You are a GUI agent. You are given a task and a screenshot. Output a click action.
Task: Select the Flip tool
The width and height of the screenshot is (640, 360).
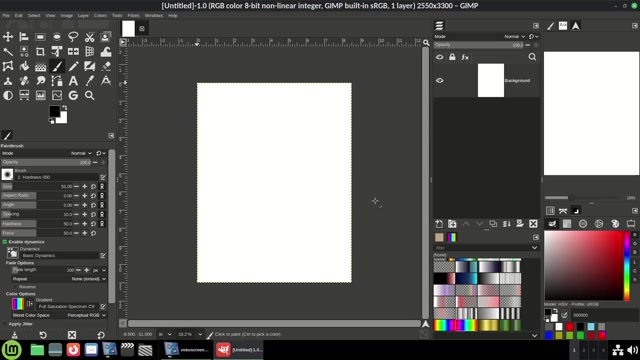coord(73,52)
